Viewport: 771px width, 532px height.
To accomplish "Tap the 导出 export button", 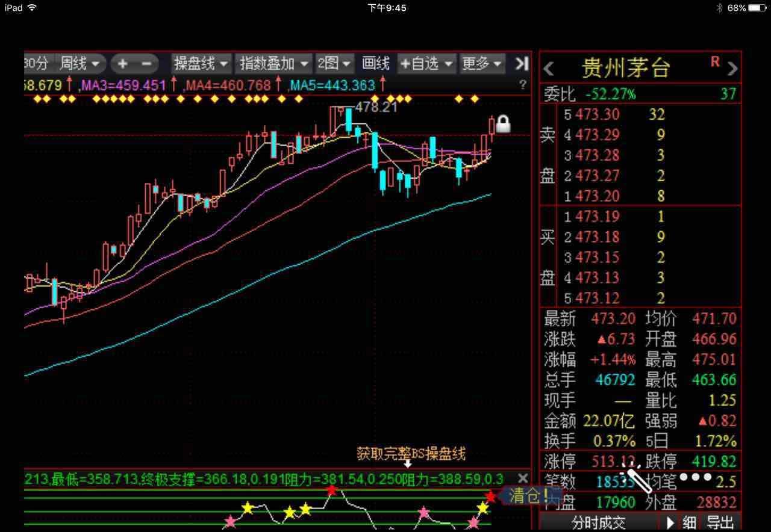I will tap(720, 522).
